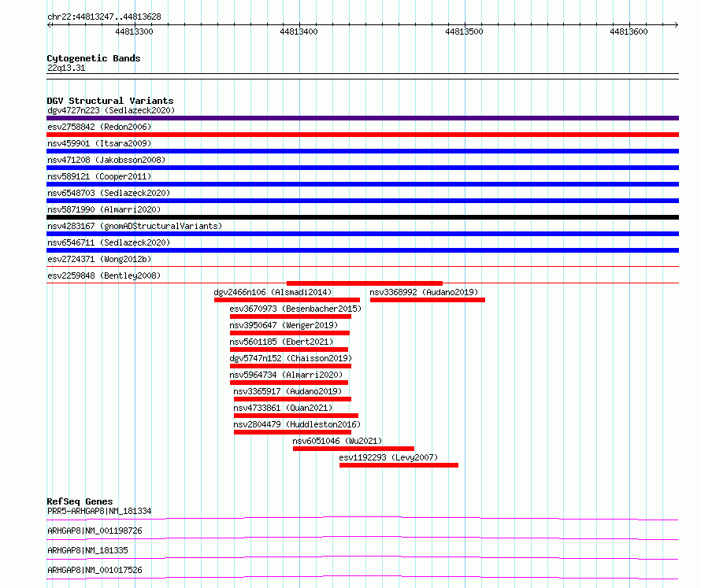Click the 44813600 ruler position label

629,31
